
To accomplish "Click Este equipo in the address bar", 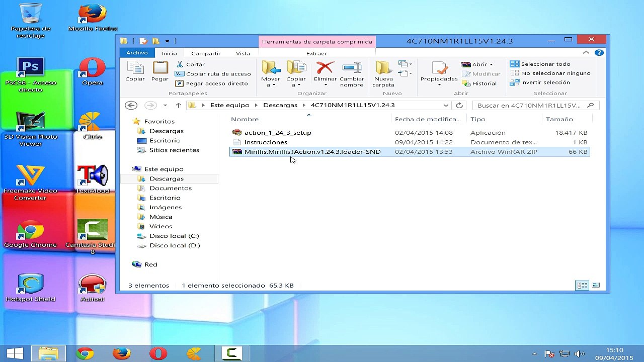I will click(x=229, y=105).
